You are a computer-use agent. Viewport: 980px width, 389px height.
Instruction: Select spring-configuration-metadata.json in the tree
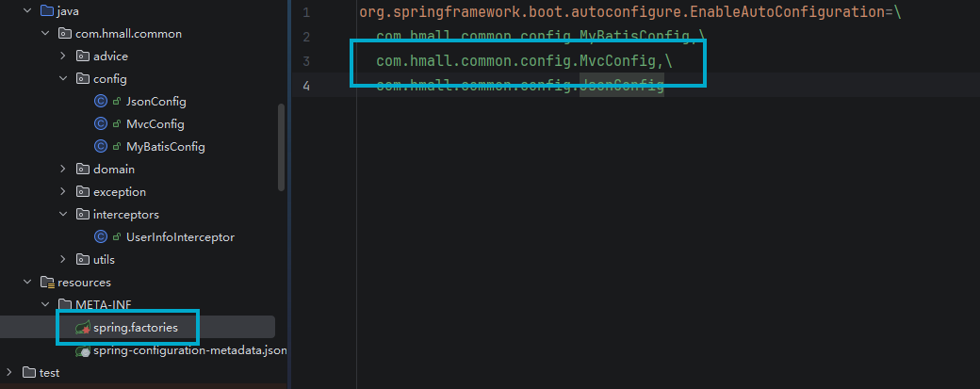coord(190,350)
